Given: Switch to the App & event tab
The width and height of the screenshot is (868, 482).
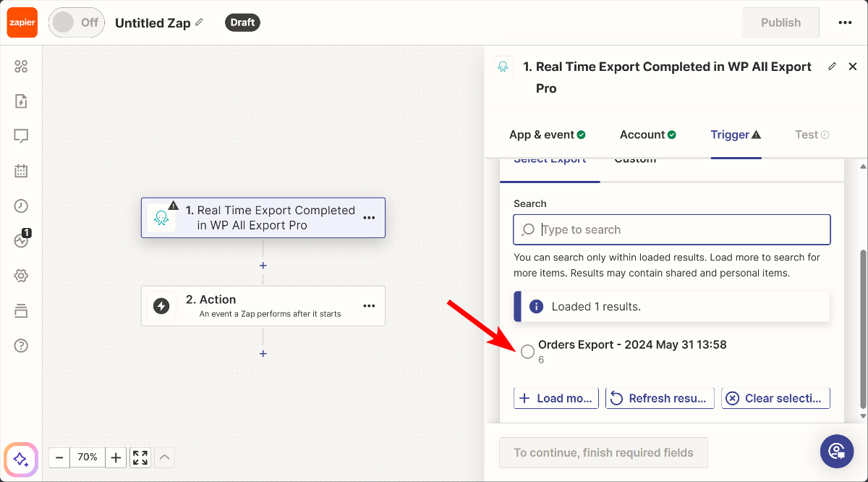Looking at the screenshot, I should pyautogui.click(x=547, y=135).
